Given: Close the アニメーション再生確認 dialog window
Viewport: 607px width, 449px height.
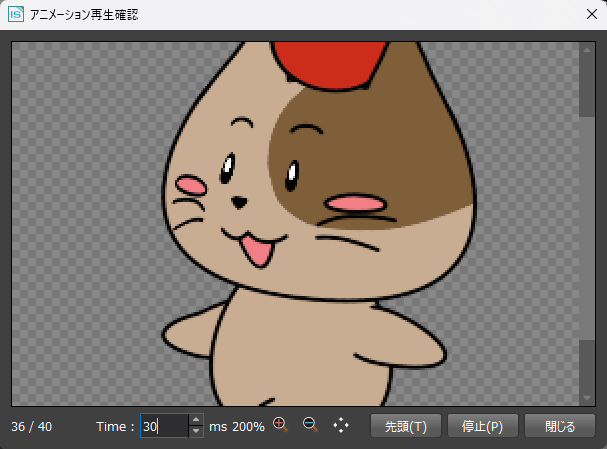Looking at the screenshot, I should (592, 15).
